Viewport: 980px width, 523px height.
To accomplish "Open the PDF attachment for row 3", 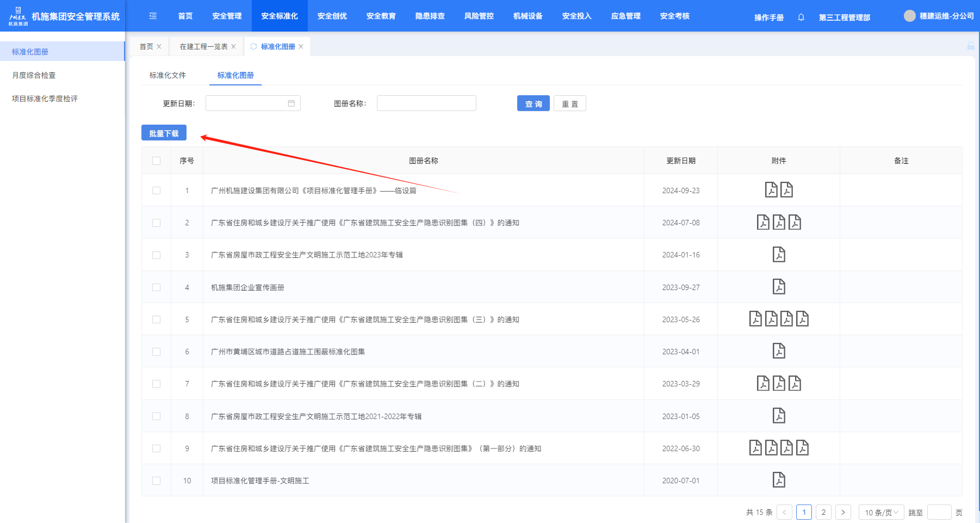I will [x=779, y=255].
